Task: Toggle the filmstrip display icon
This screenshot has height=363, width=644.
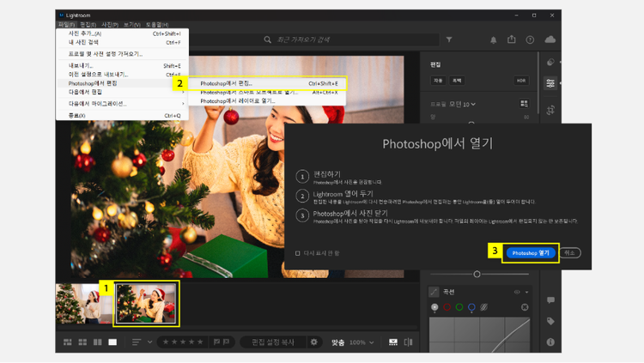Action: [x=393, y=342]
